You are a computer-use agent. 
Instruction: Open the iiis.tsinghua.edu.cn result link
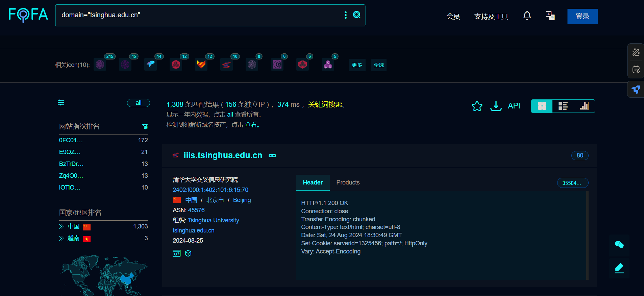coord(223,155)
